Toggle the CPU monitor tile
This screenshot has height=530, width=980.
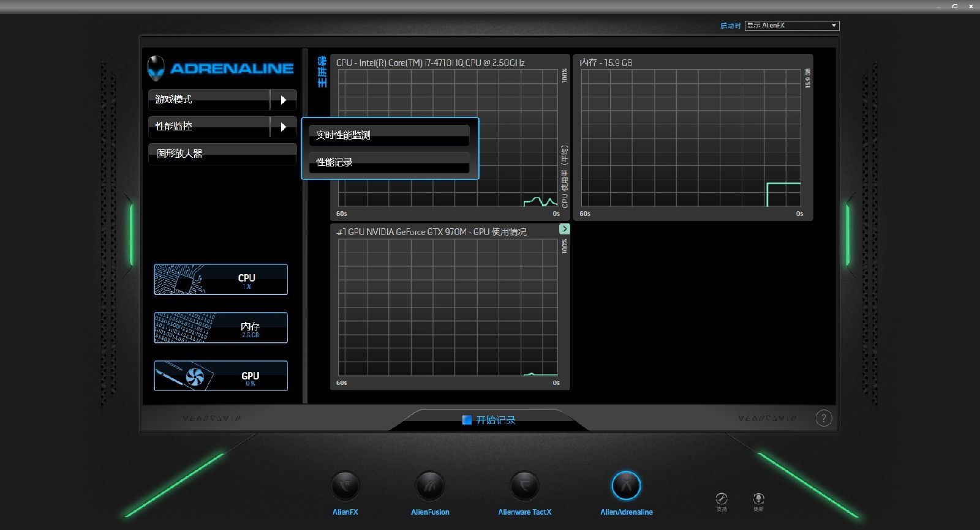click(221, 280)
